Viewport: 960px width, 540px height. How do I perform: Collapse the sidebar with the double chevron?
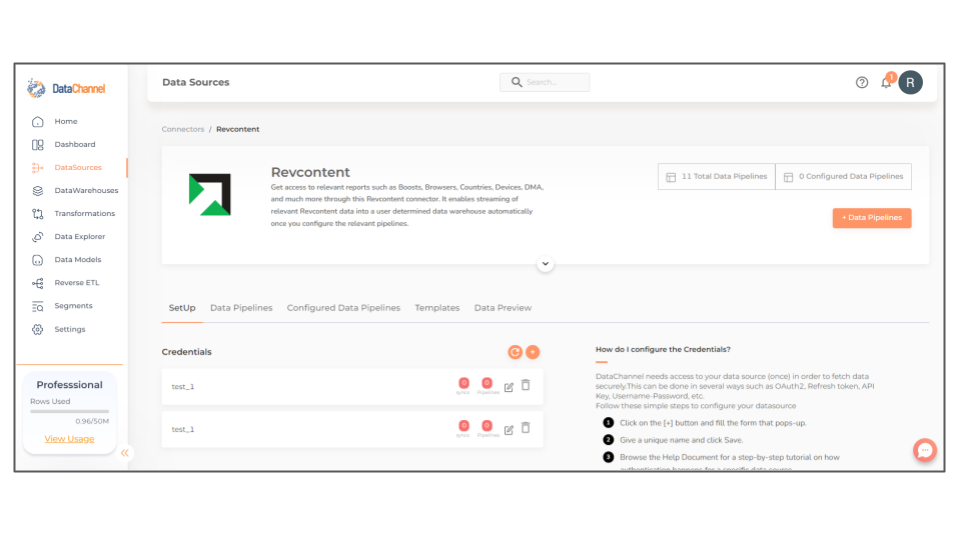pos(125,453)
